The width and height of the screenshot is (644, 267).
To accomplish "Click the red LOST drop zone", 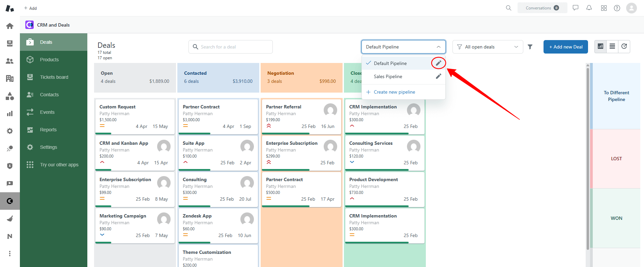I will tap(616, 159).
